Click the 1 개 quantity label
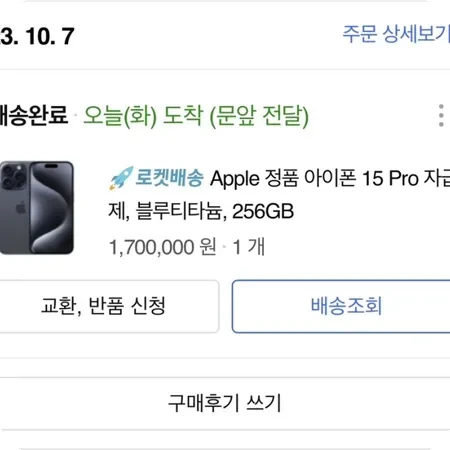Viewport: 450px width, 450px height. [249, 247]
